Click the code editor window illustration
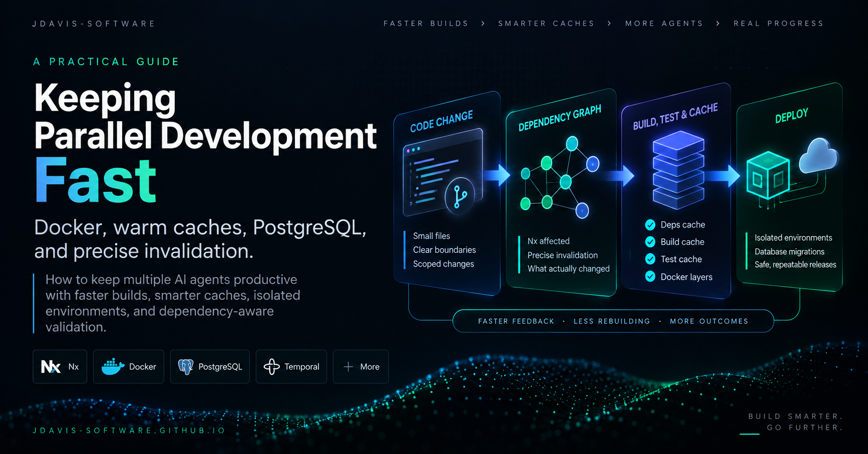This screenshot has height=454, width=868. (443, 172)
